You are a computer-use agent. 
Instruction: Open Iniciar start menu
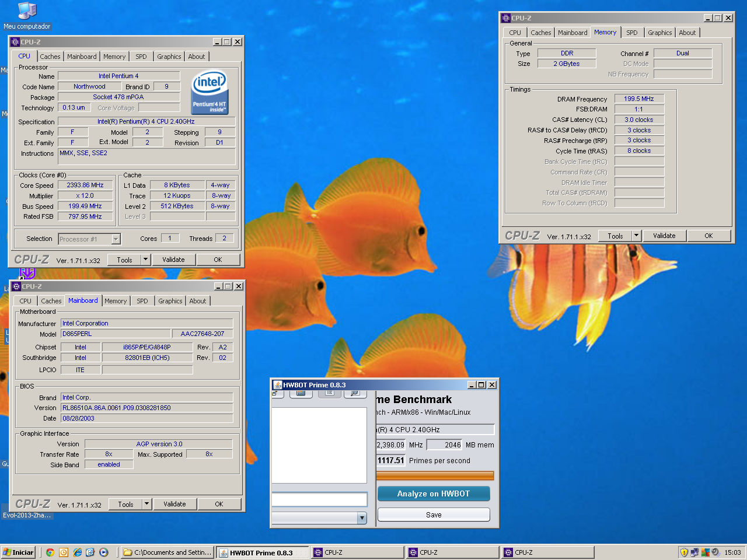pyautogui.click(x=19, y=552)
